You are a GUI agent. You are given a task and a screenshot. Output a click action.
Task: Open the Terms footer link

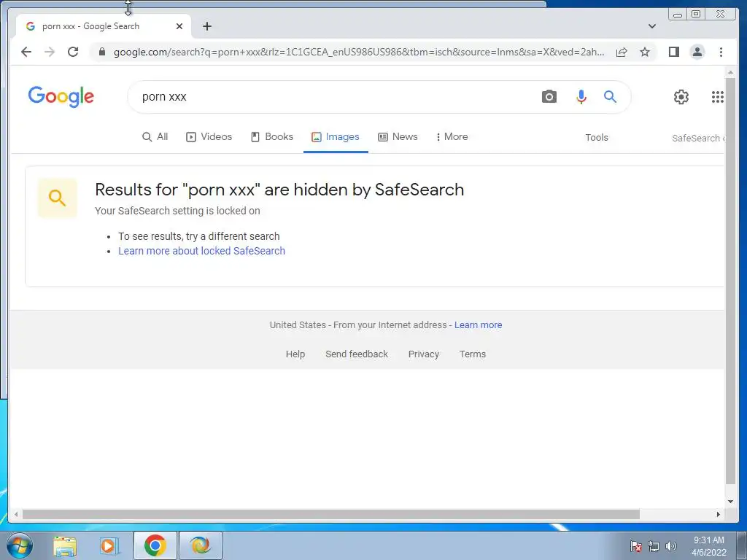(473, 354)
